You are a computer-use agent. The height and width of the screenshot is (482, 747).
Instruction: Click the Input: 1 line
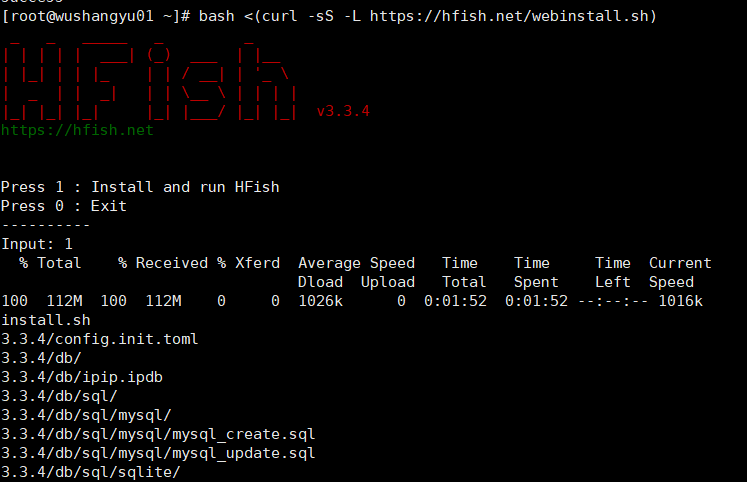coord(37,244)
